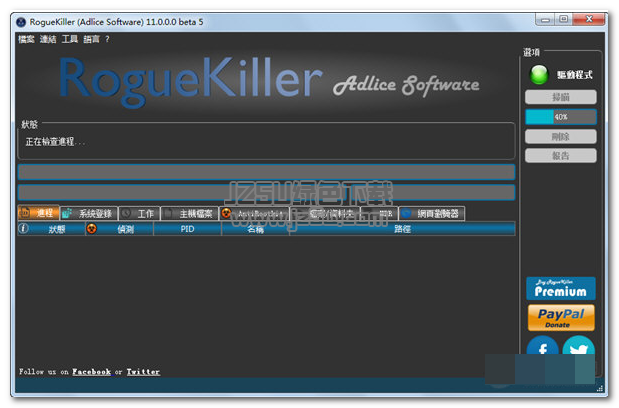This screenshot has height=408, width=619.
Task: Open the 工具 menu
Action: pyautogui.click(x=70, y=39)
